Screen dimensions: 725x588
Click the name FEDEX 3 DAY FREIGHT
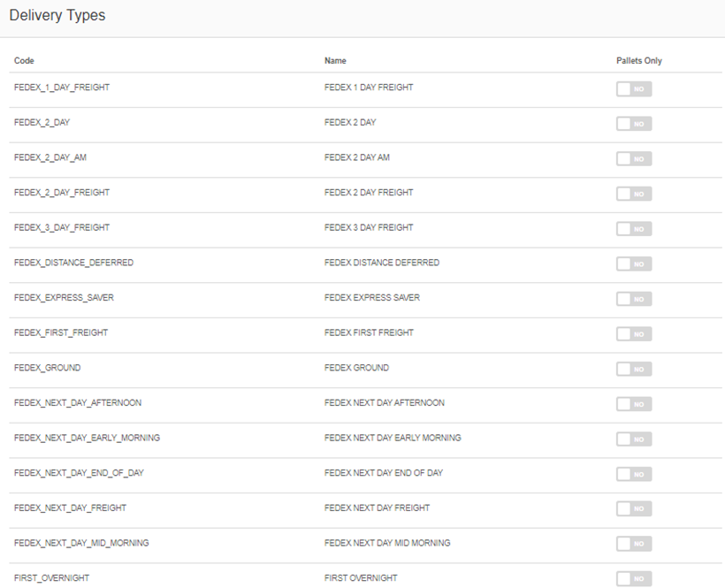[x=369, y=228]
